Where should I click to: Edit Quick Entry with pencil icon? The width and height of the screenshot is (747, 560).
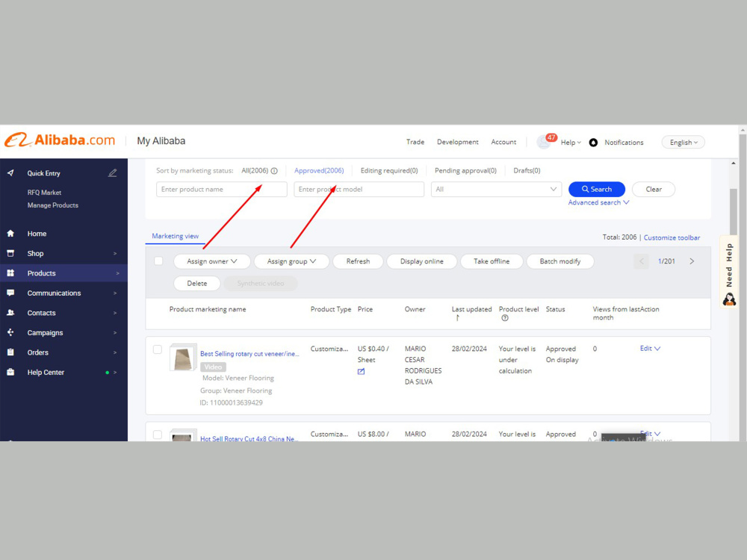(113, 173)
